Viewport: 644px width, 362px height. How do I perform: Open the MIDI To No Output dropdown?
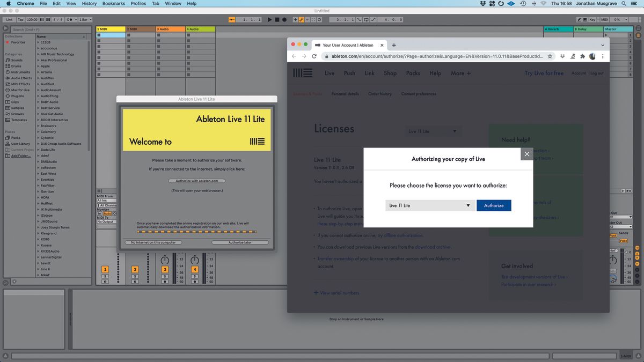click(x=106, y=221)
